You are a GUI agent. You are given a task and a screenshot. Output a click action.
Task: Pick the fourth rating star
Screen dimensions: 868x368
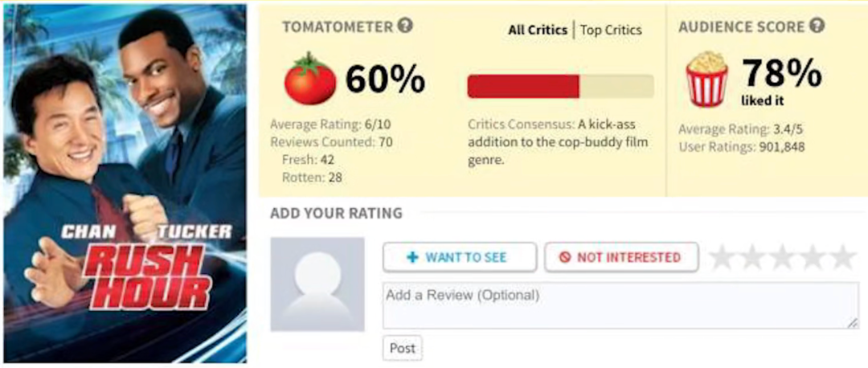[x=812, y=258]
